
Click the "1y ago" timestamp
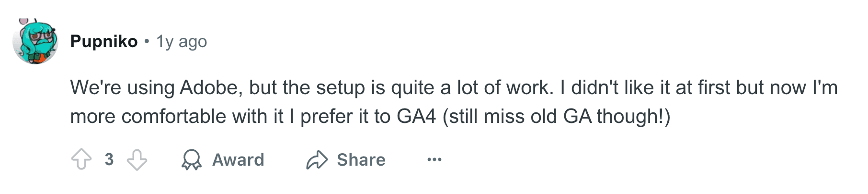pyautogui.click(x=182, y=42)
